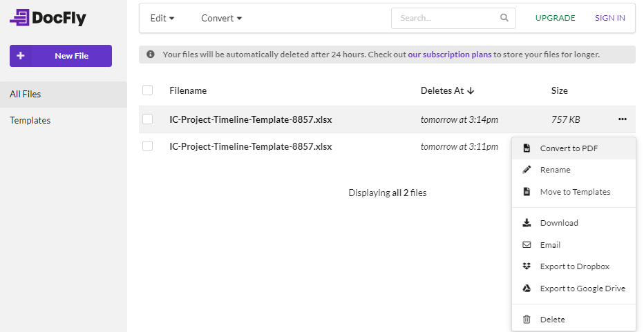
Task: Toggle the select-all files checkbox in header
Action: click(x=147, y=90)
